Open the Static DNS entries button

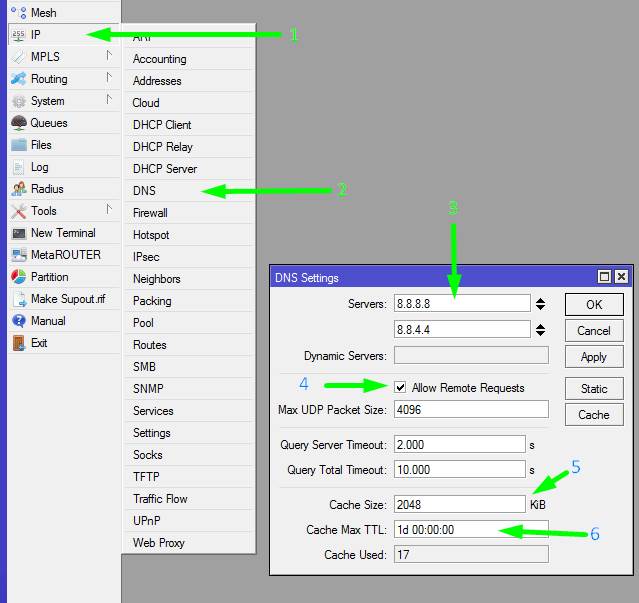pos(593,388)
